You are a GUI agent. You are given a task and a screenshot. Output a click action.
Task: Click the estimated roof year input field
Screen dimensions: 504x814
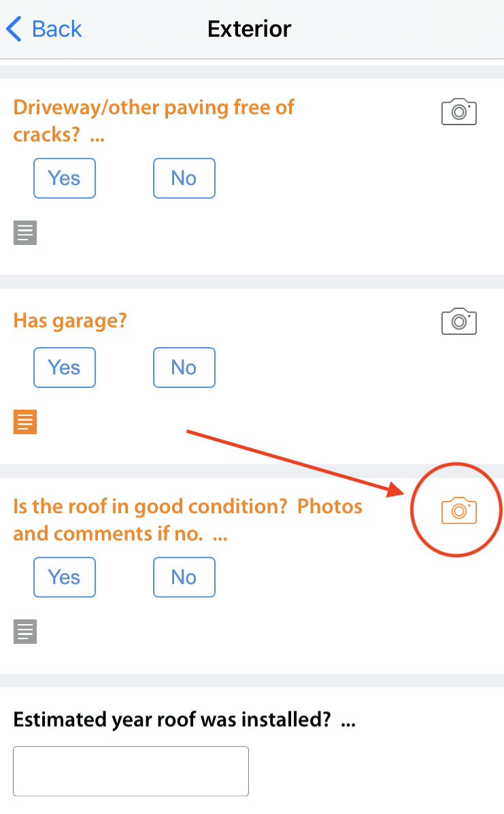pyautogui.click(x=131, y=771)
